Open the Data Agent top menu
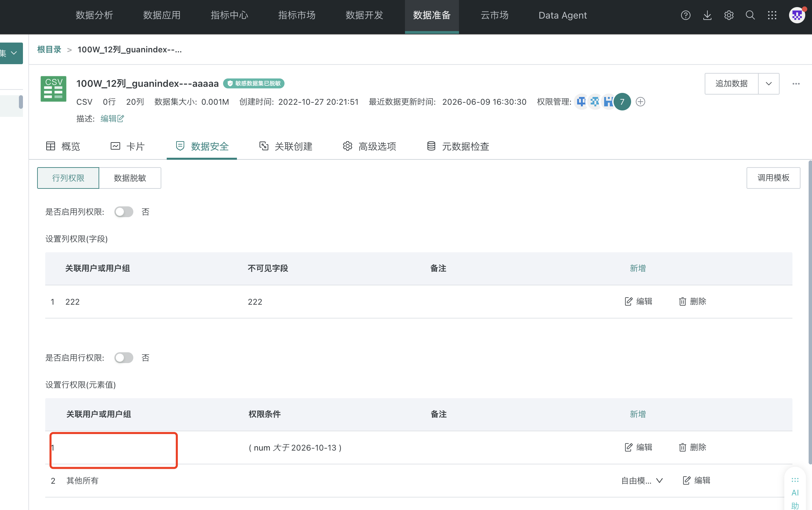 click(563, 15)
